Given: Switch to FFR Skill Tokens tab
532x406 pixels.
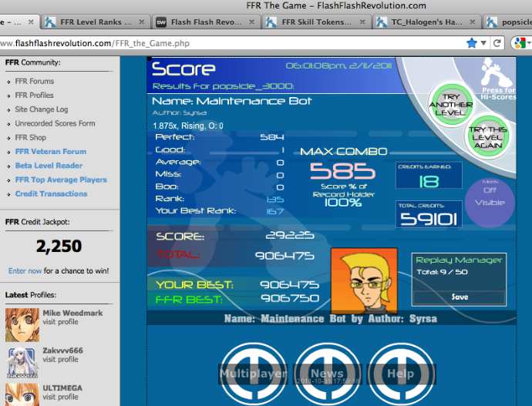Looking at the screenshot, I should coord(316,22).
